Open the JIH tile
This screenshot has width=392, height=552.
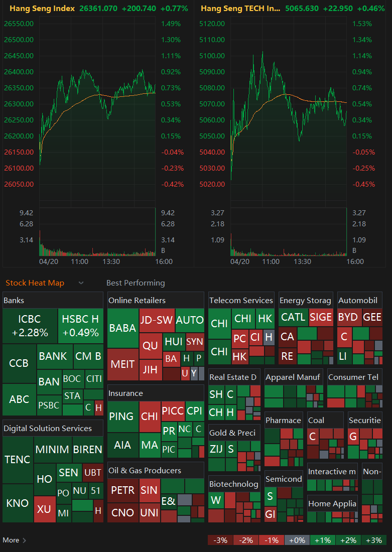[151, 370]
